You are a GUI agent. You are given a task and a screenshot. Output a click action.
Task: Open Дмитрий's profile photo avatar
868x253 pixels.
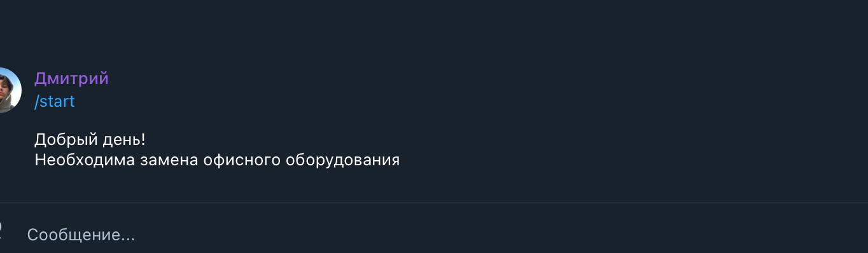pos(9,90)
